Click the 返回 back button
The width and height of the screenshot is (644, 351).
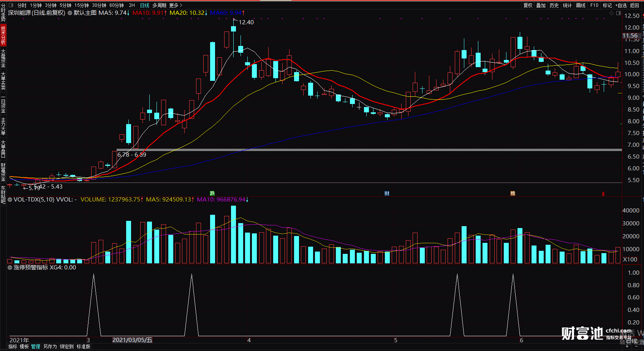pyautogui.click(x=635, y=5)
